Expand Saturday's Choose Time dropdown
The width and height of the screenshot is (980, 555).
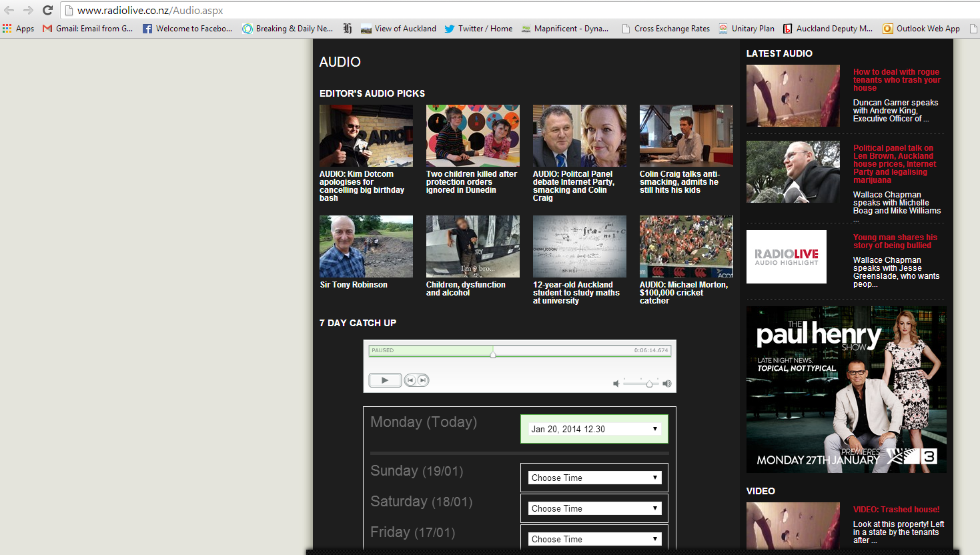594,508
